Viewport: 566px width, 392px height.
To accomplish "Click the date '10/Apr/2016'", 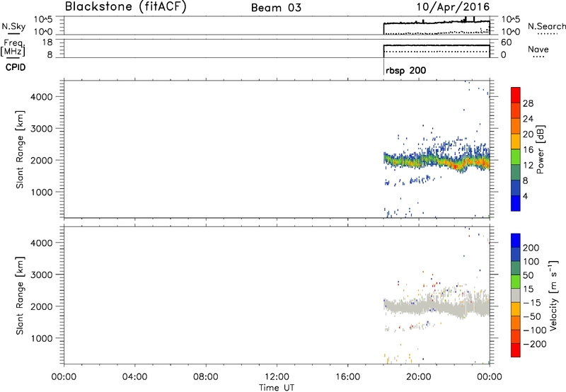I will click(453, 7).
